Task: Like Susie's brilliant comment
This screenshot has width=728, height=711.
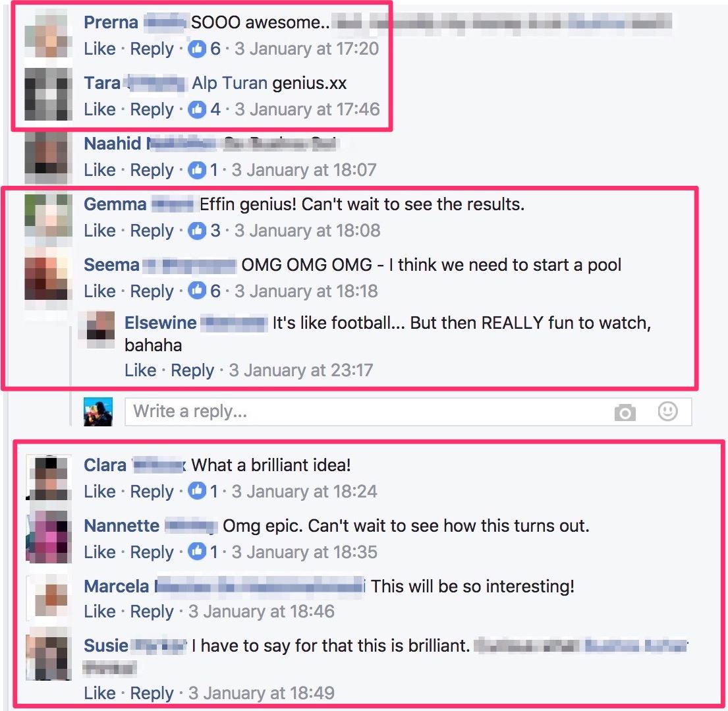Action: [99, 693]
